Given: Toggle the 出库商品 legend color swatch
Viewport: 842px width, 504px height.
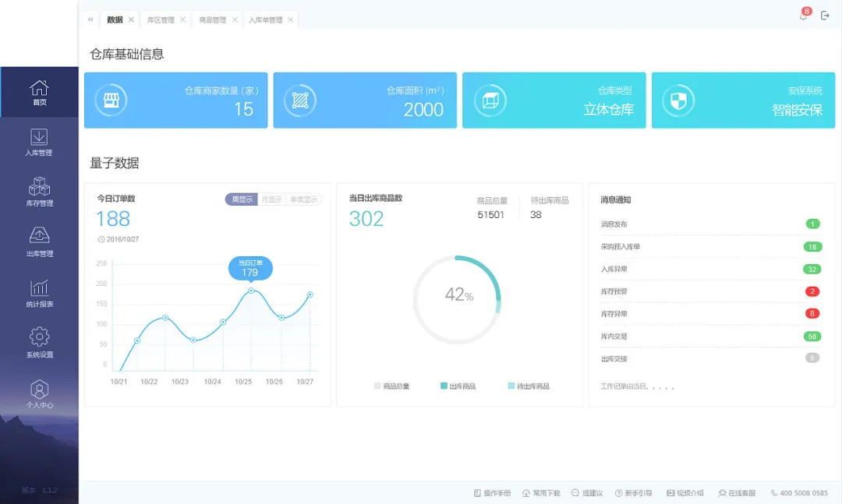Looking at the screenshot, I should coord(444,386).
